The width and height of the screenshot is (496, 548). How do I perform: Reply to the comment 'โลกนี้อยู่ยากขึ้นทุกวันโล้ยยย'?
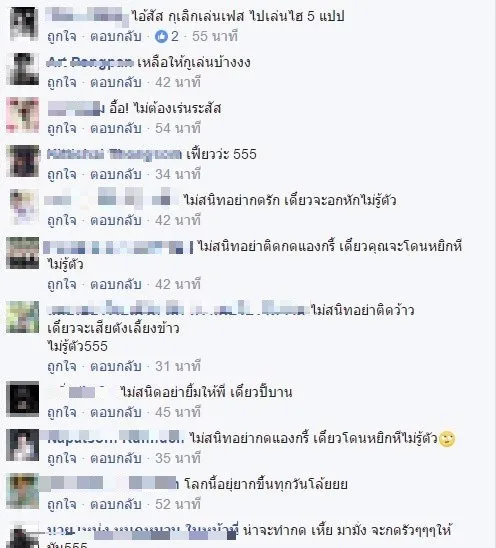pos(116,504)
